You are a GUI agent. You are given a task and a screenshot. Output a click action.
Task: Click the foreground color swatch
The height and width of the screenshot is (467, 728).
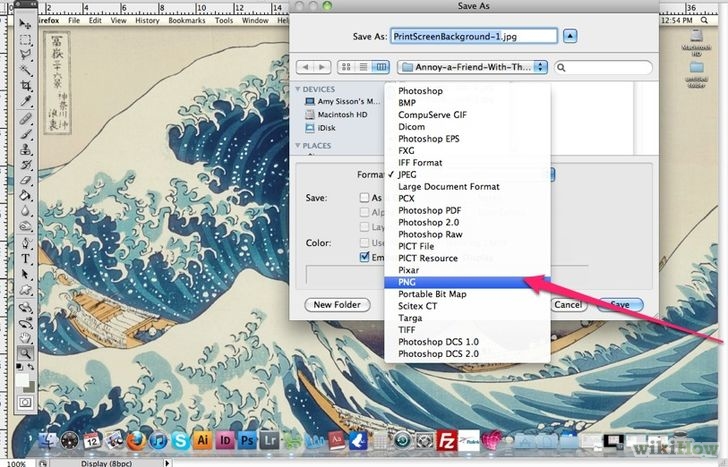(22, 380)
